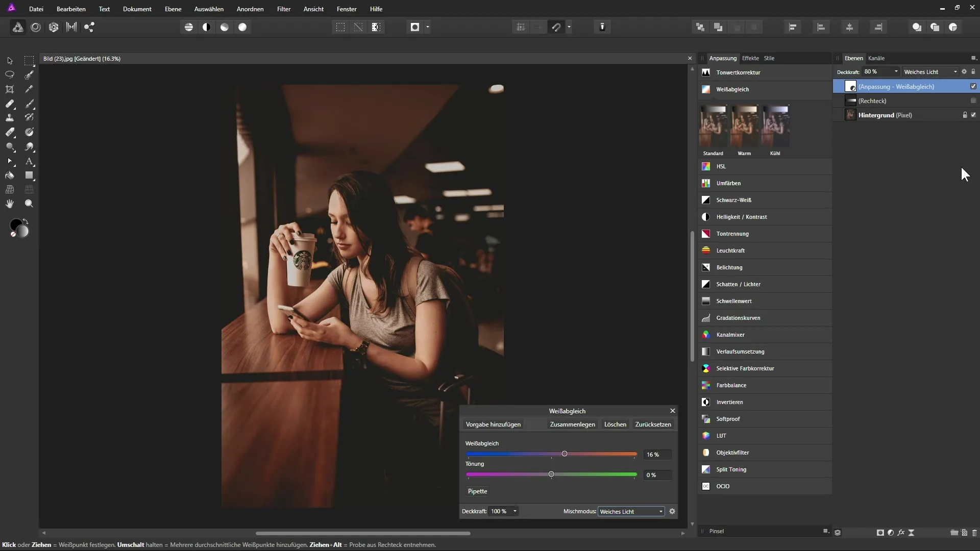
Task: Click Weißabgleich 16 % value field
Action: point(657,455)
